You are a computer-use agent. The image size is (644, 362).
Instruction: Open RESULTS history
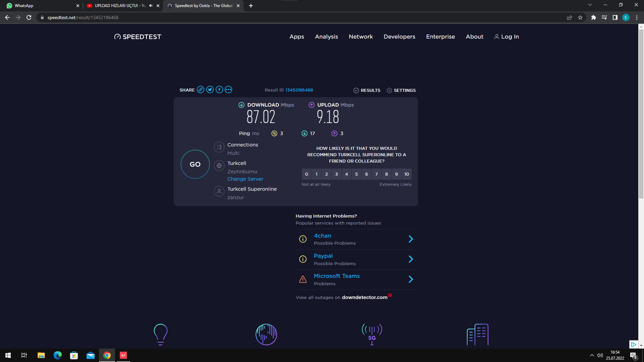click(367, 90)
